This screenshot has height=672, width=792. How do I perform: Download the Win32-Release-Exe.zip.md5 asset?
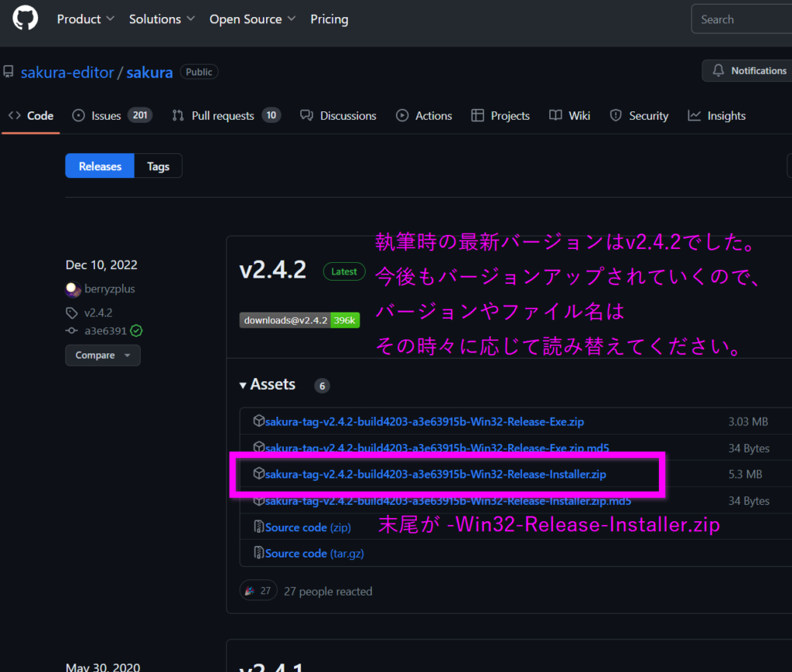pos(437,446)
